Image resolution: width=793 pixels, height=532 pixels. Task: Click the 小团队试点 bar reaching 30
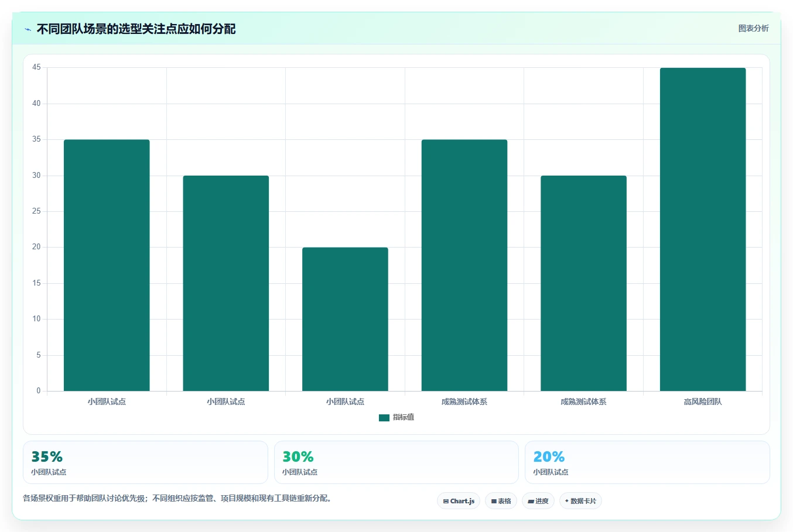[x=226, y=283]
